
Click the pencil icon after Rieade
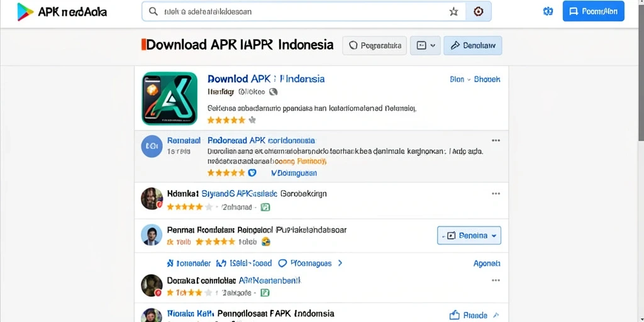click(x=496, y=316)
